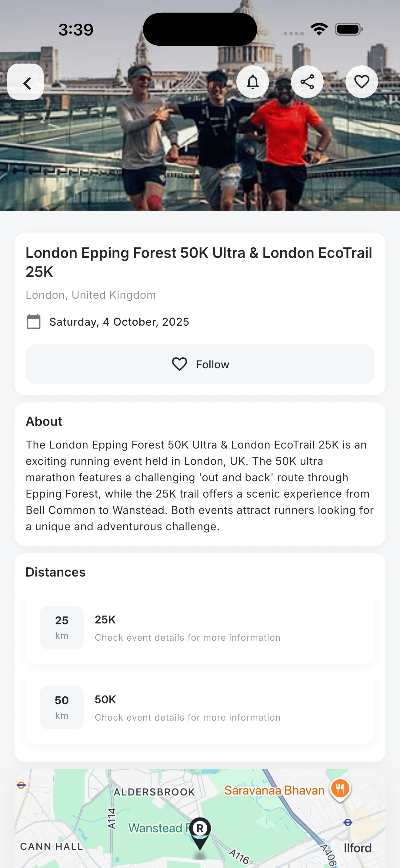Tap the Saravanaa Bhavan map label
Image resolution: width=400 pixels, height=868 pixels.
tap(274, 791)
